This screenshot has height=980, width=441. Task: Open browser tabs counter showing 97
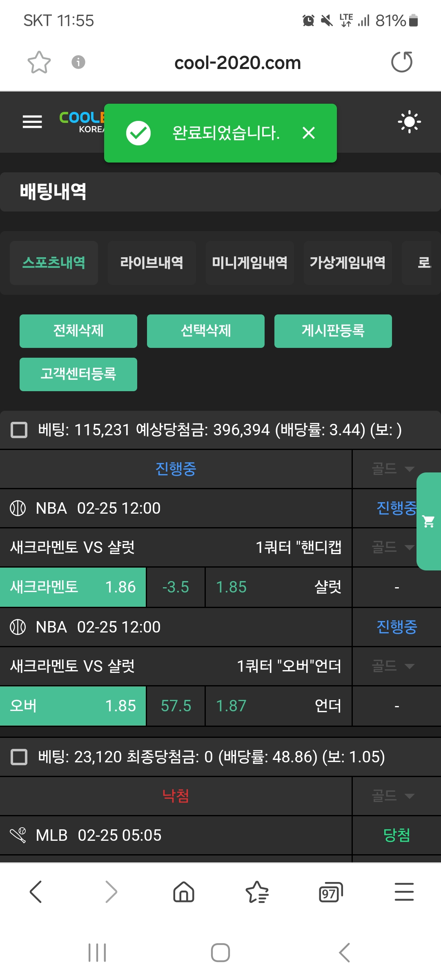pyautogui.click(x=330, y=892)
